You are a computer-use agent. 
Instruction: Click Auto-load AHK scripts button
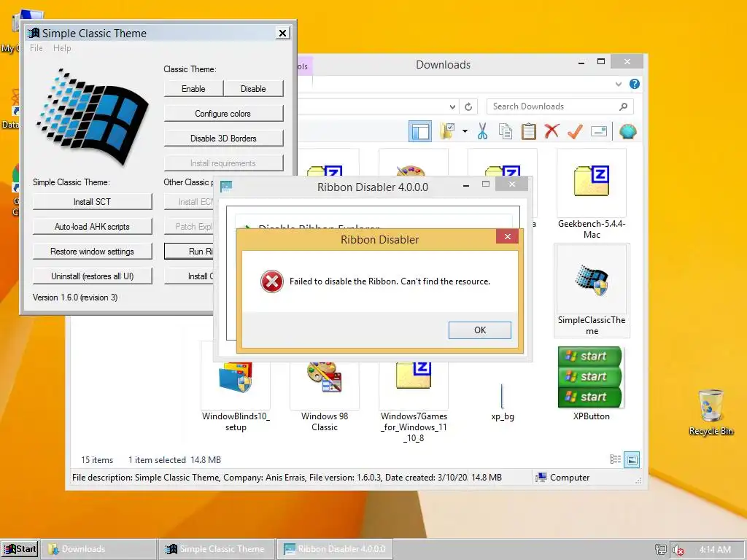pos(92,227)
